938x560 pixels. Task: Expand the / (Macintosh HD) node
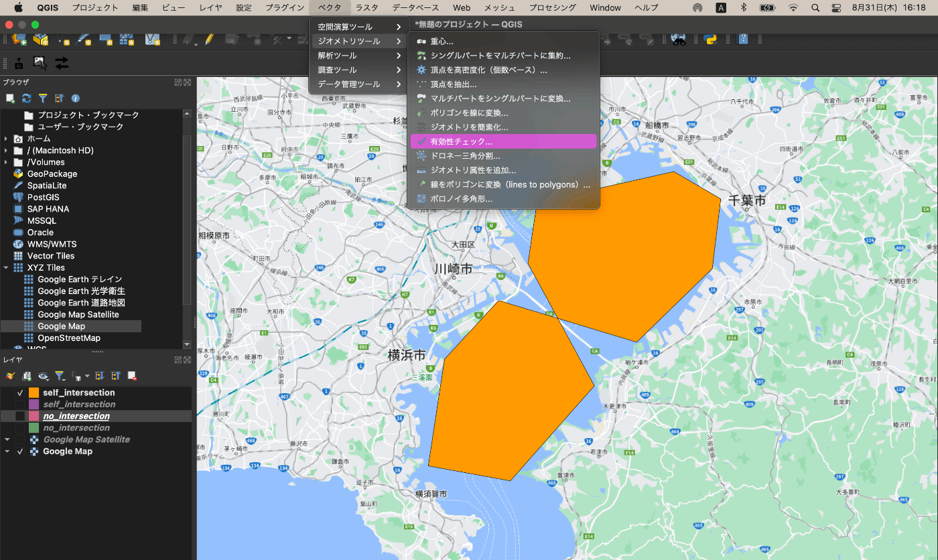pos(6,150)
